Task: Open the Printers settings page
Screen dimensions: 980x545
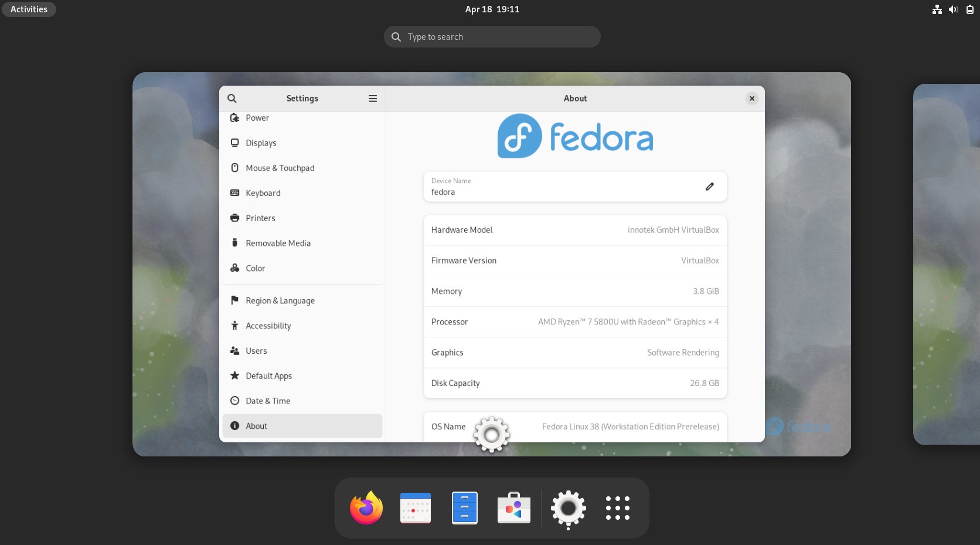Action: point(260,218)
